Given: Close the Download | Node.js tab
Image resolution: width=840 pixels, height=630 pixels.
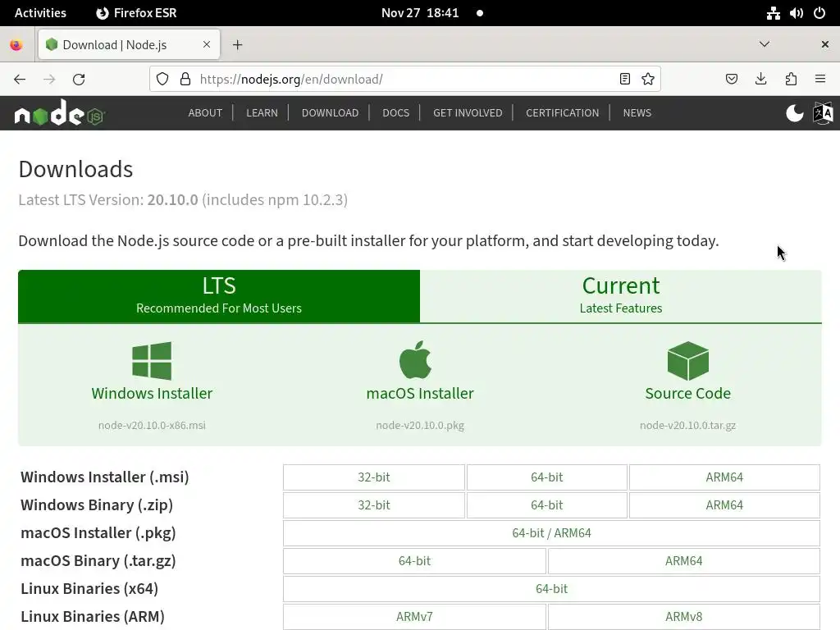Looking at the screenshot, I should (x=207, y=44).
